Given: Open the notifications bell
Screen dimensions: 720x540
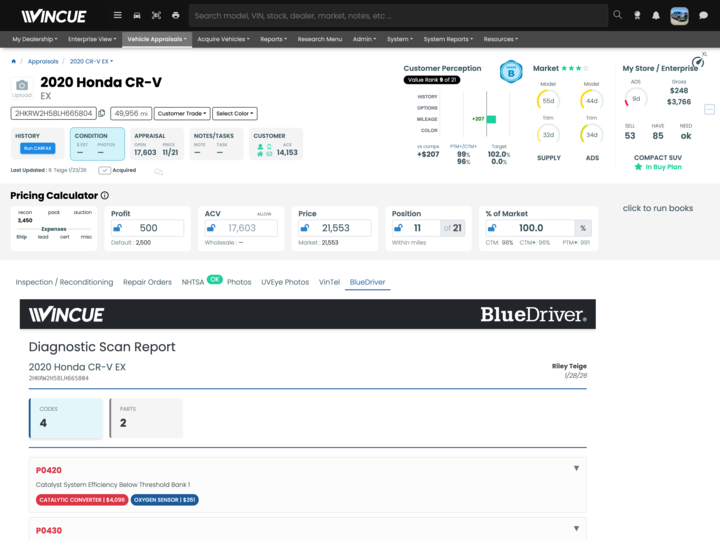Looking at the screenshot, I should [x=655, y=16].
